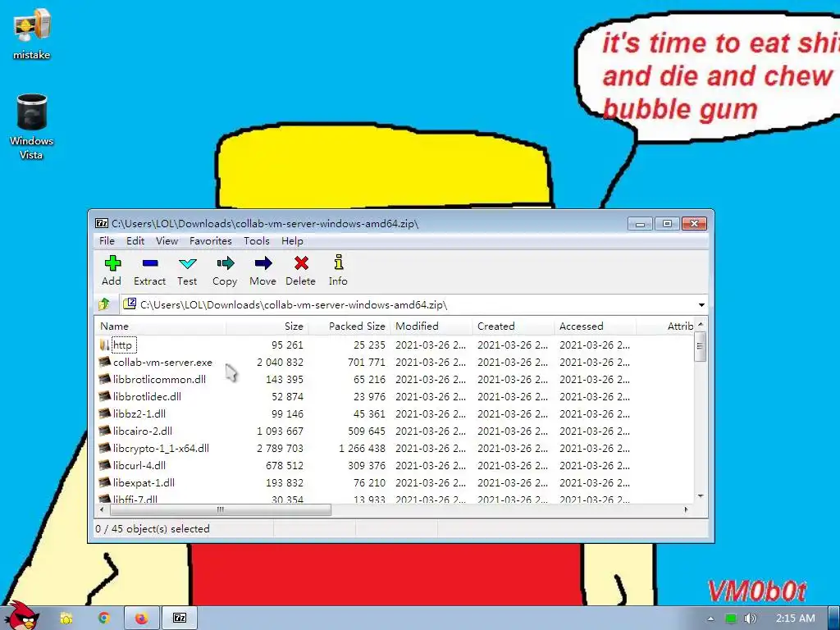Select libexpat-1.dll file icon

[104, 482]
